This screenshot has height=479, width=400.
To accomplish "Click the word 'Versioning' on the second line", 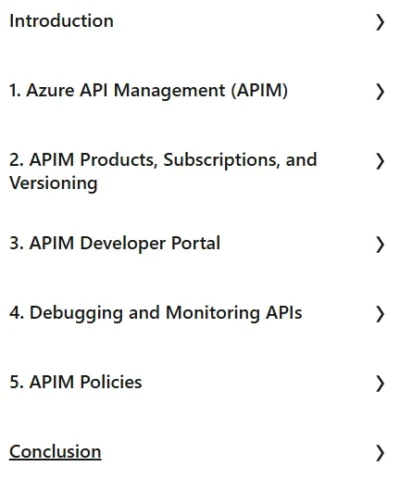I will point(53,183).
